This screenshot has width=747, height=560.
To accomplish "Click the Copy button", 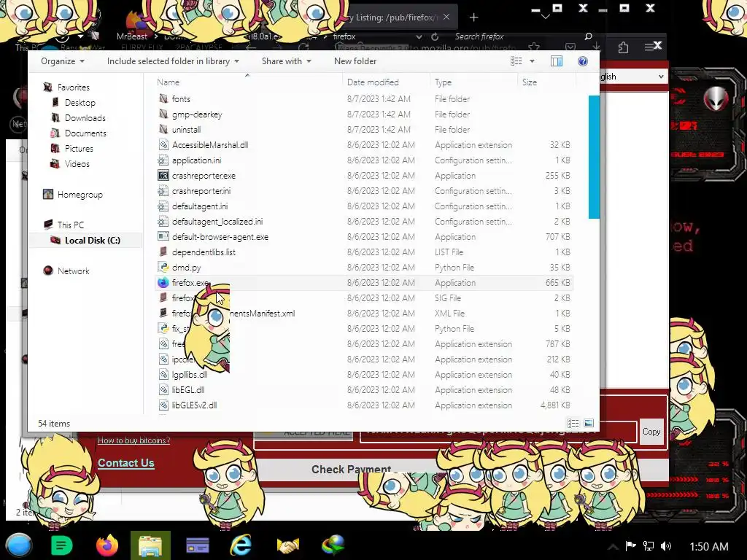I will (651, 432).
